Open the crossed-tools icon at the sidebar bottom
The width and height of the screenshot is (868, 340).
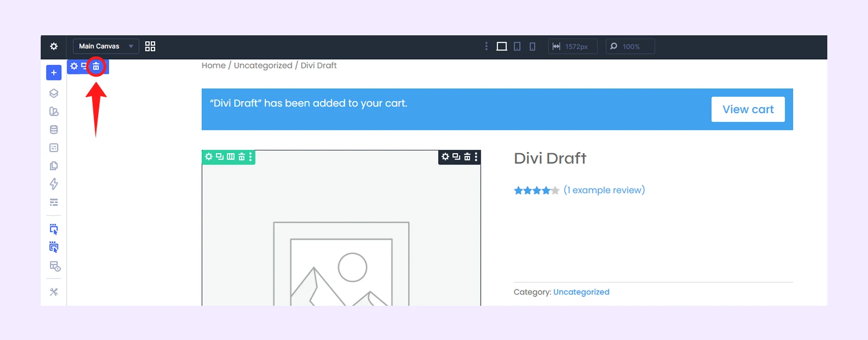point(54,292)
